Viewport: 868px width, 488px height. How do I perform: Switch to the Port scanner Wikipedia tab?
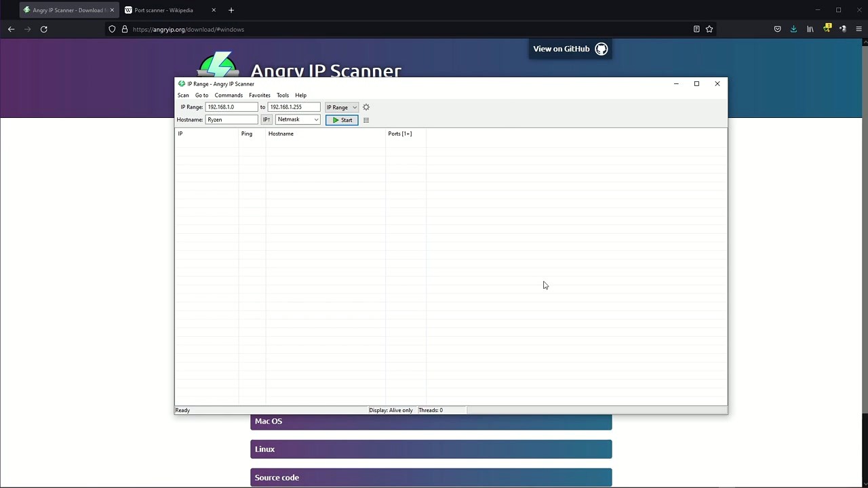point(163,10)
